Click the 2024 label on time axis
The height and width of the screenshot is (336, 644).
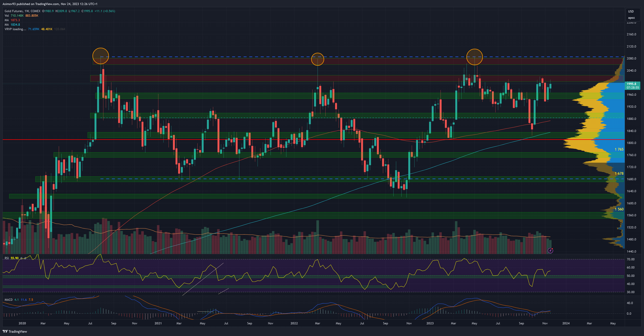[566, 323]
